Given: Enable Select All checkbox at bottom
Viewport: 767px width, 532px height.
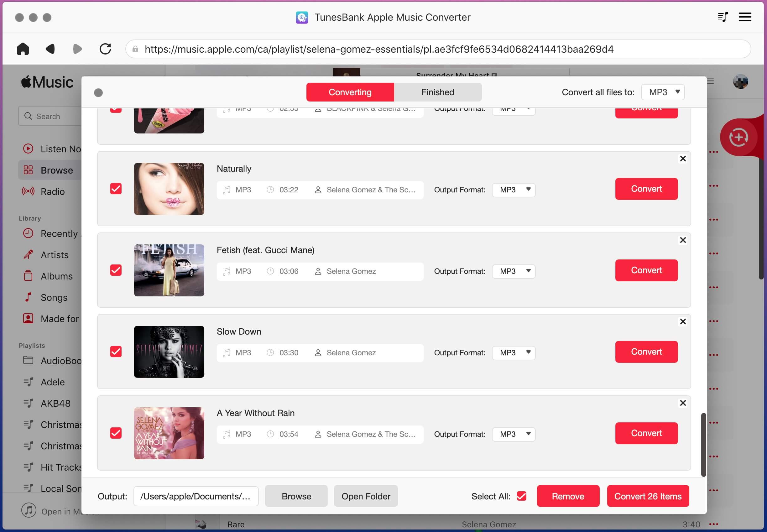Looking at the screenshot, I should tap(522, 496).
